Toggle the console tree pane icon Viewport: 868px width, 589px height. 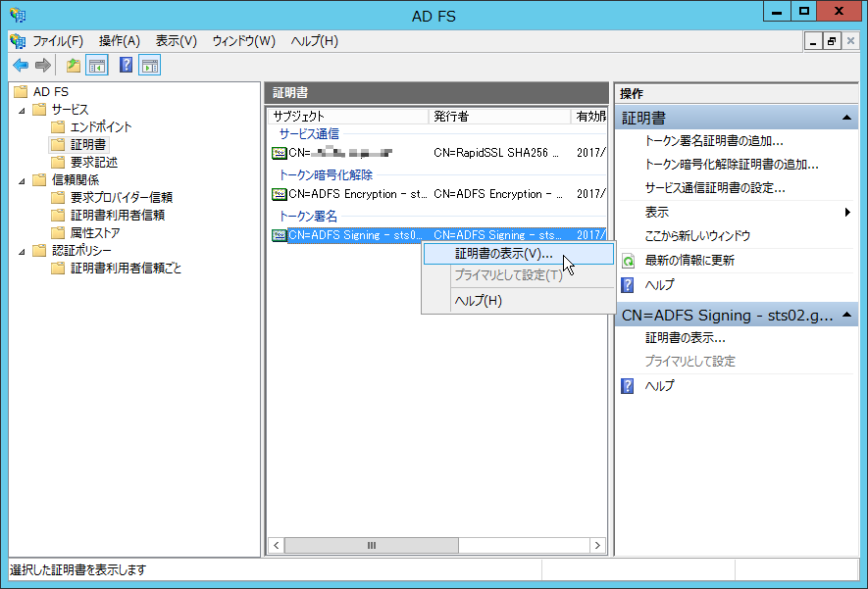point(97,66)
